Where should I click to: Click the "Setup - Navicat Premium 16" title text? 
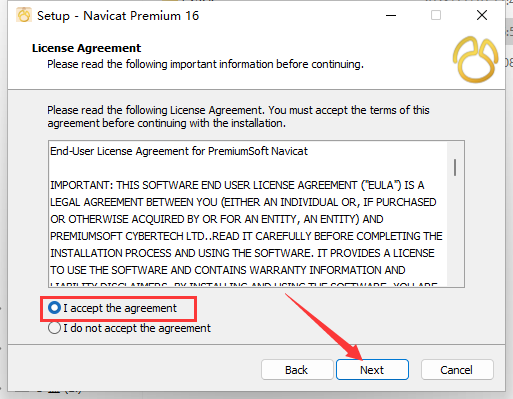coord(118,16)
